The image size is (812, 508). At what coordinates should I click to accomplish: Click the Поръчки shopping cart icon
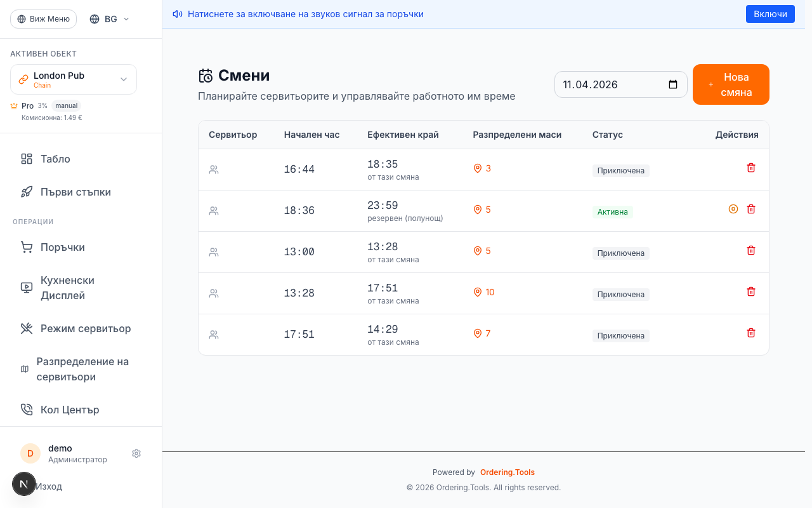[x=26, y=247]
